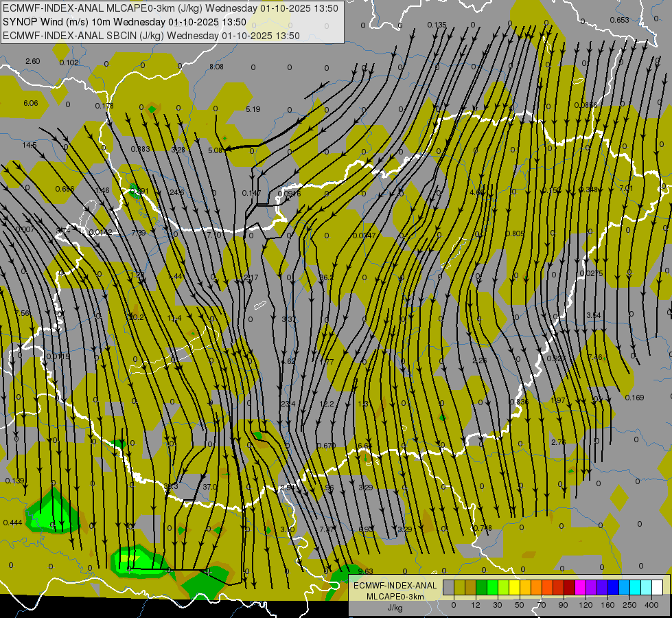This screenshot has width=672, height=618.
Task: Click the legend tick label '120'
Action: point(586,605)
